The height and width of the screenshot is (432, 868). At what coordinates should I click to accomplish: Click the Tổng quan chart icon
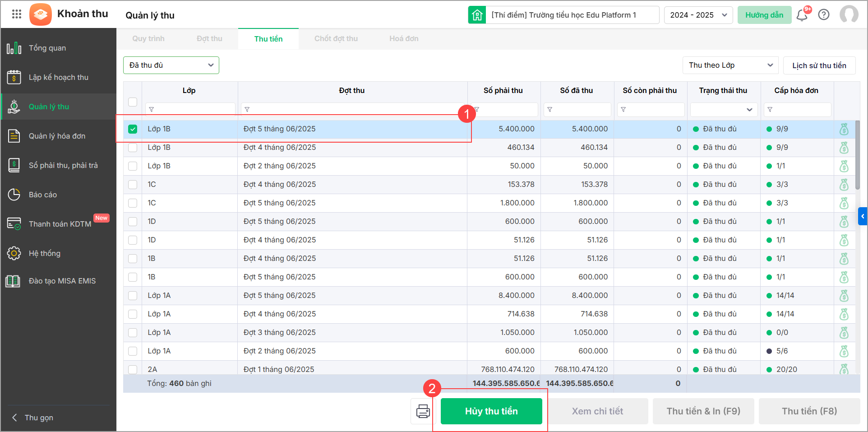[14, 48]
